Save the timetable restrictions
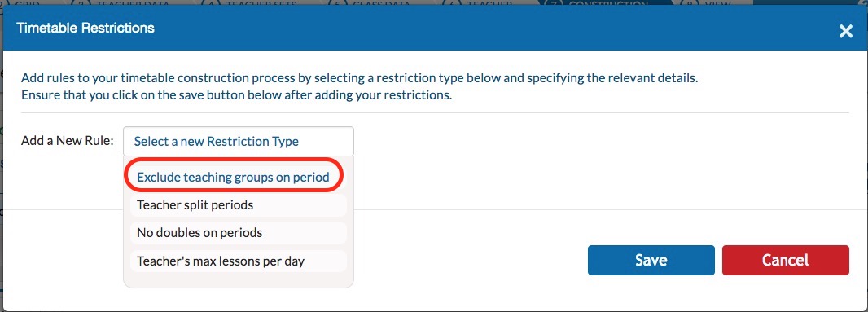Screen dimensions: 868x312 pos(651,261)
